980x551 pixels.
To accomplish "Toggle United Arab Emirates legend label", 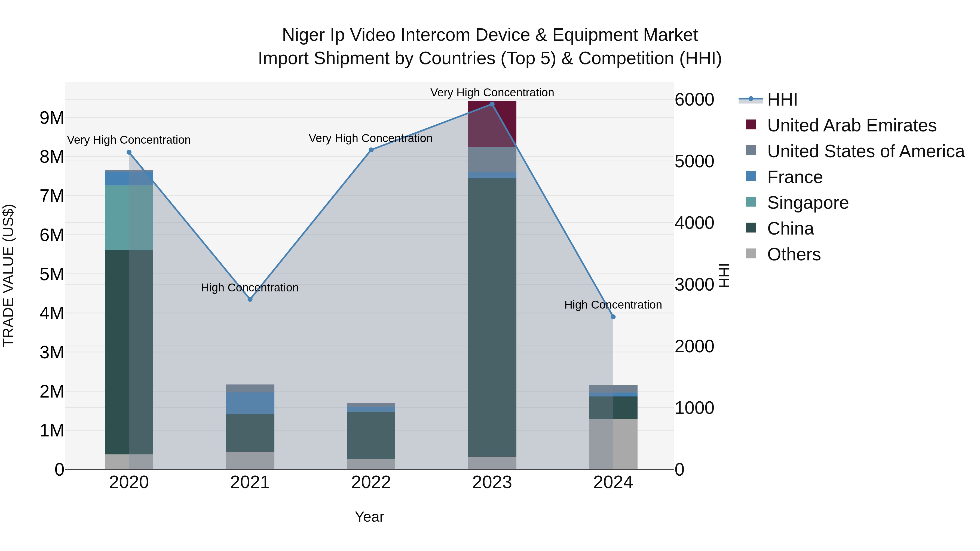I will (852, 125).
